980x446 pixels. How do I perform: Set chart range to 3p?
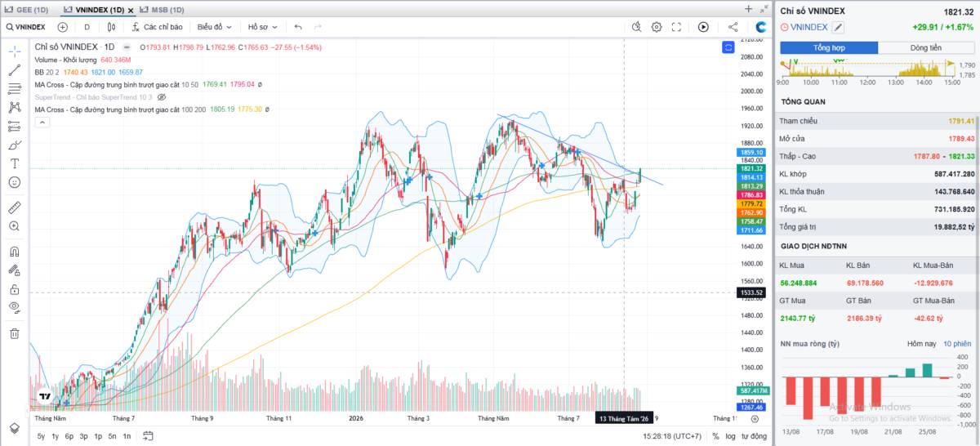point(83,436)
